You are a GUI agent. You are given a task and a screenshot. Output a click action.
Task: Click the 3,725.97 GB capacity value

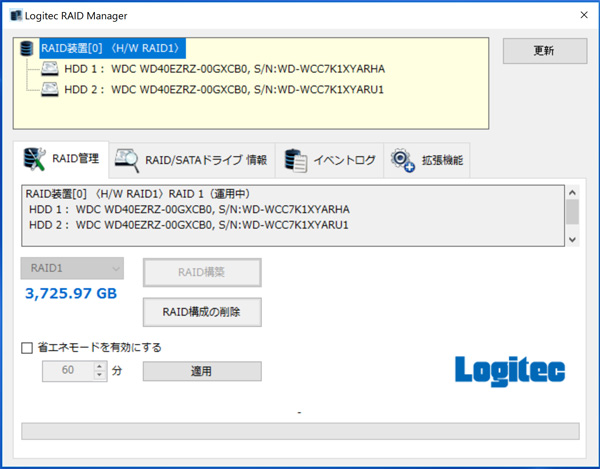71,294
